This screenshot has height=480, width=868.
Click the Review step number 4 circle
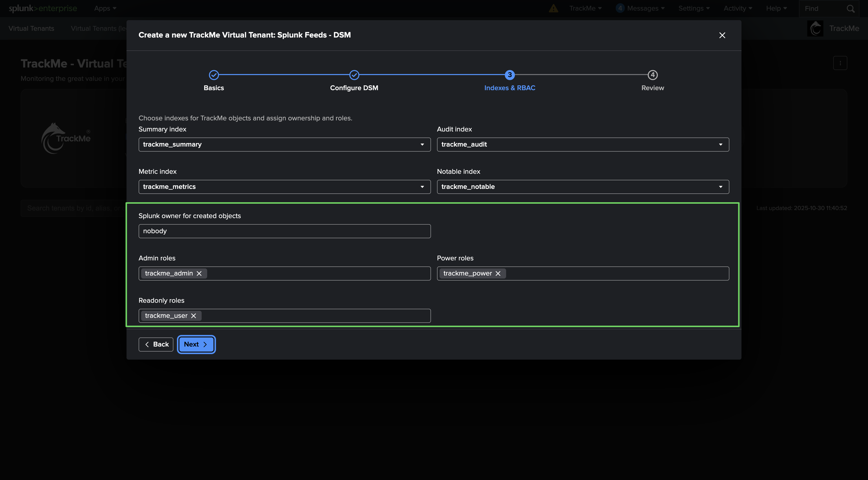[652, 75]
